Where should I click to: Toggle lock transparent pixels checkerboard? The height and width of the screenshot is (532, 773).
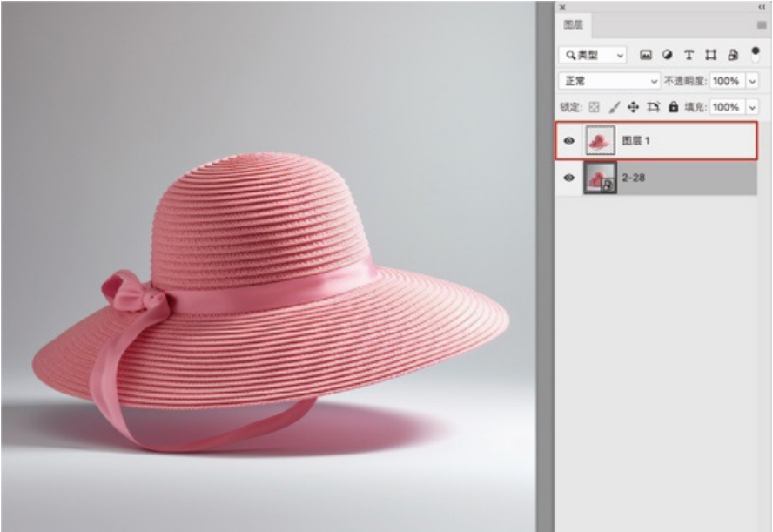595,107
